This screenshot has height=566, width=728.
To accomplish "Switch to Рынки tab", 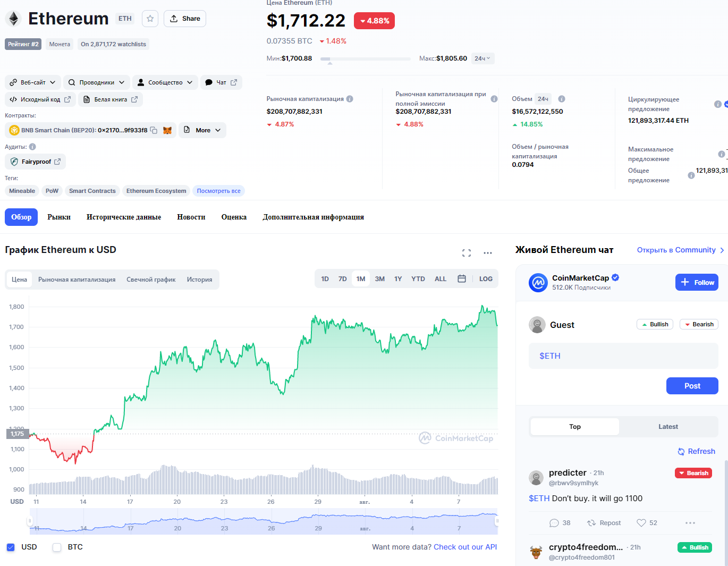I will (x=59, y=217).
